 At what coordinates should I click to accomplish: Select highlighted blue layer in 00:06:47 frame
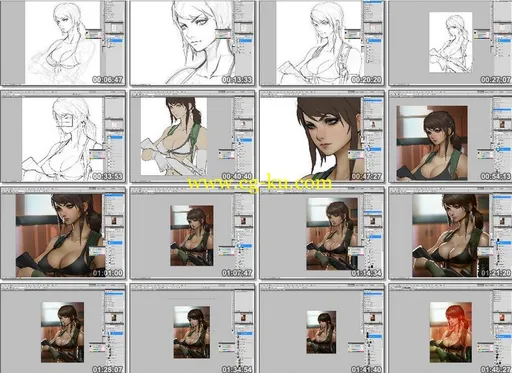[x=115, y=41]
